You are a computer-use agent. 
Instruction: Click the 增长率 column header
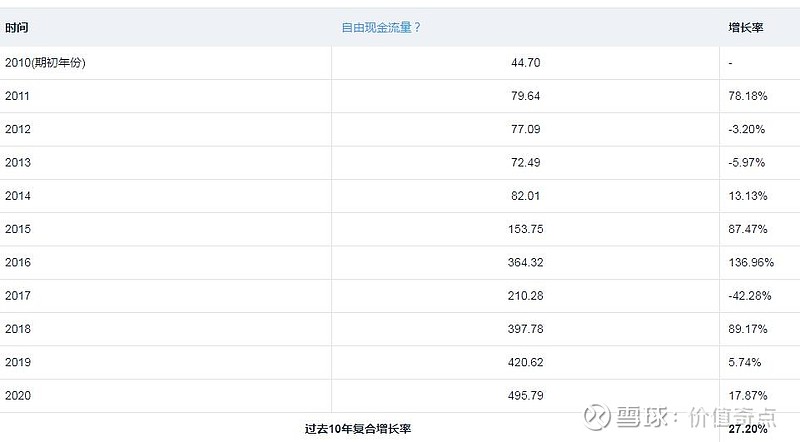(x=745, y=28)
